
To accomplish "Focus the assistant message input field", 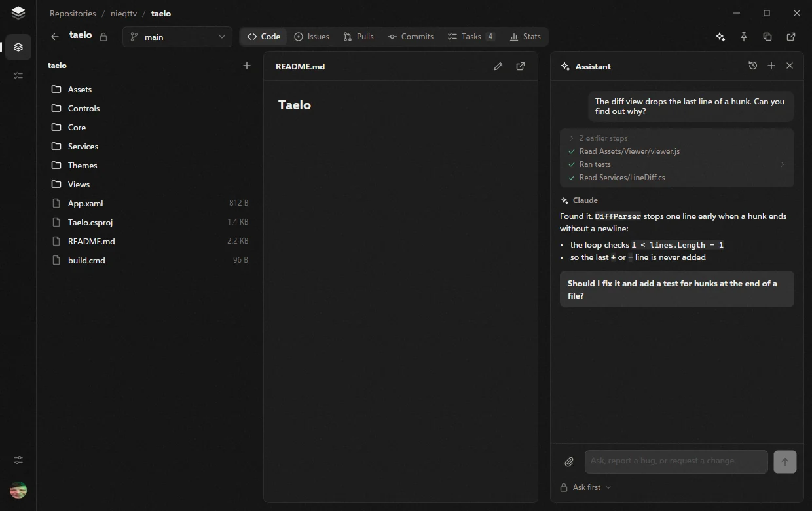I will tap(676, 461).
